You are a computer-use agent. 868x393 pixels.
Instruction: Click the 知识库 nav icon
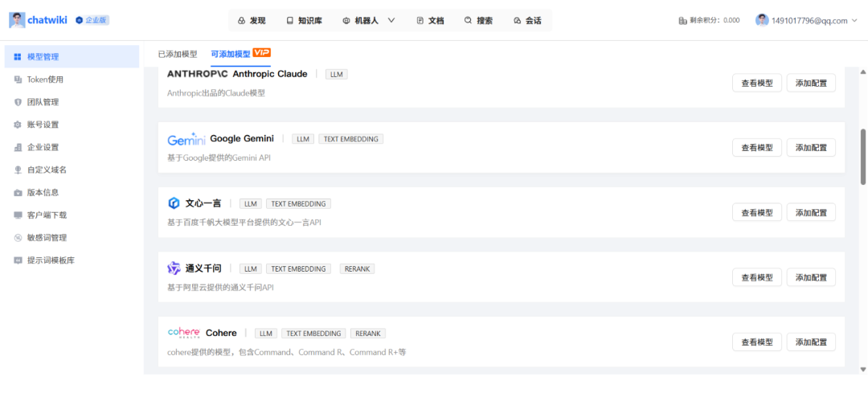(x=289, y=20)
